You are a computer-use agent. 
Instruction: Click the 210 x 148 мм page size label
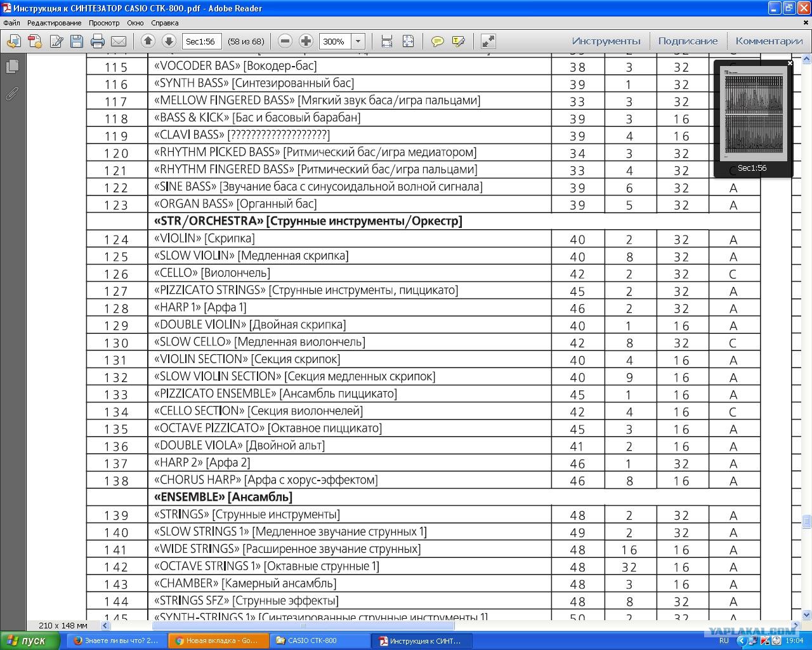(63, 626)
